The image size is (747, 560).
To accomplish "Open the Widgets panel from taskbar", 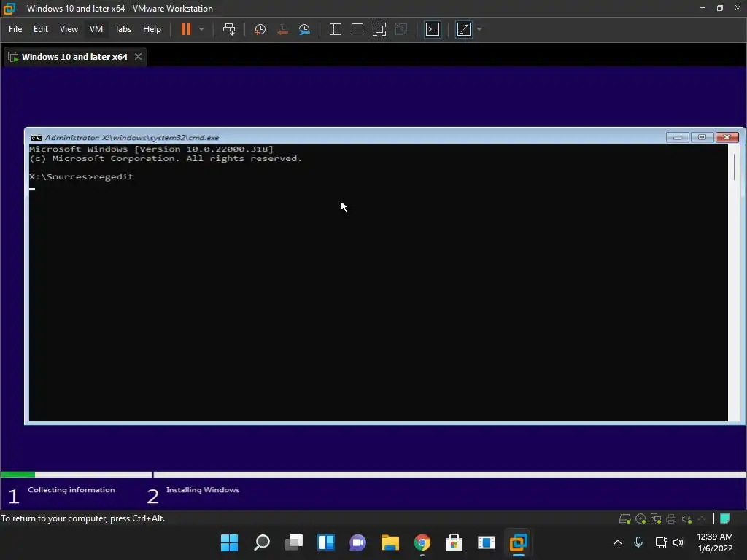I will 326,542.
